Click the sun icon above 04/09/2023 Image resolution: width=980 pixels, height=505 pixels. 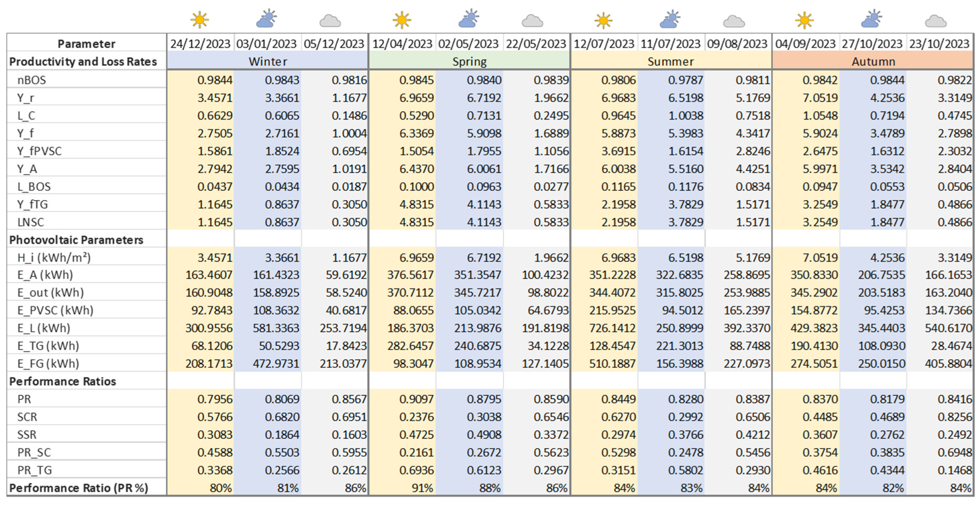pos(804,20)
